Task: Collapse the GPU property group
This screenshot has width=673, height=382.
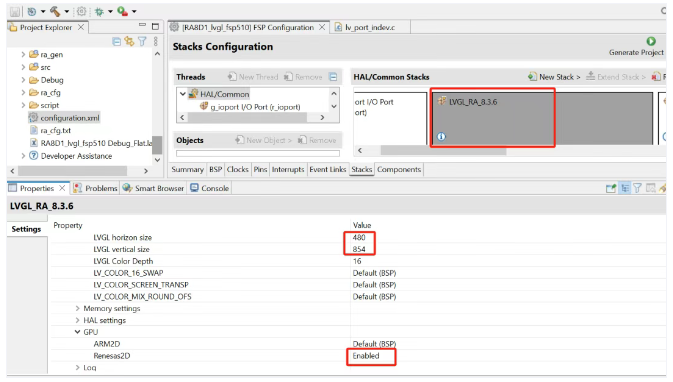Action: [77, 332]
